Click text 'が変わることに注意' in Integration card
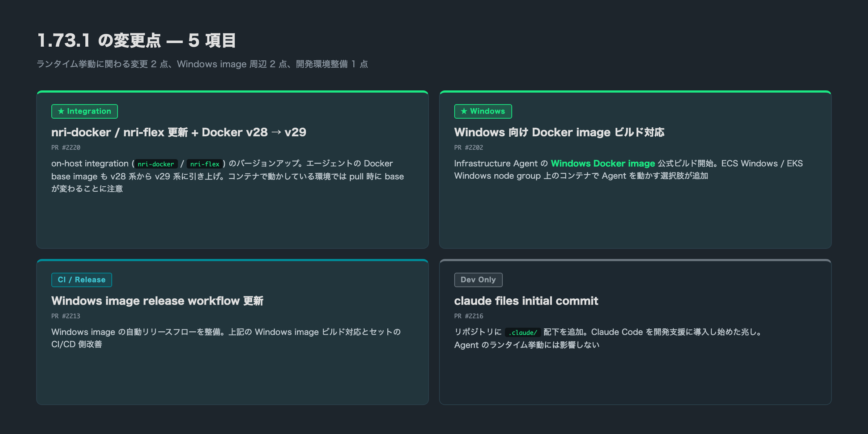The image size is (868, 434). 87,189
